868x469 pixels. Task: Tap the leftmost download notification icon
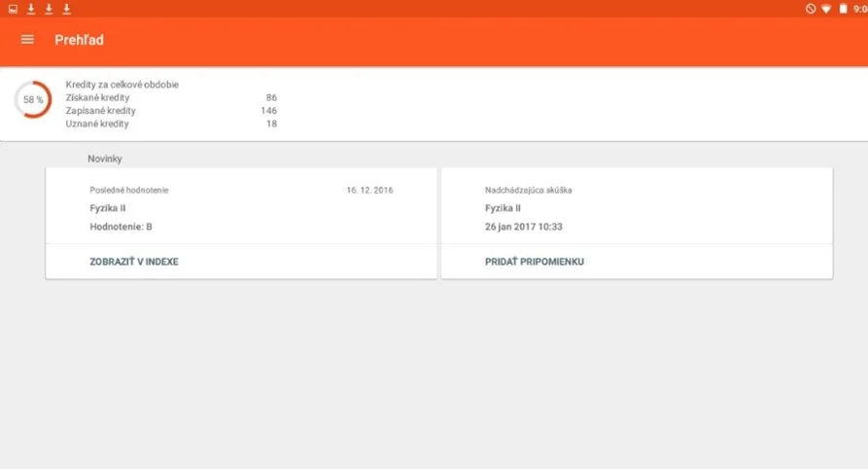pos(31,9)
